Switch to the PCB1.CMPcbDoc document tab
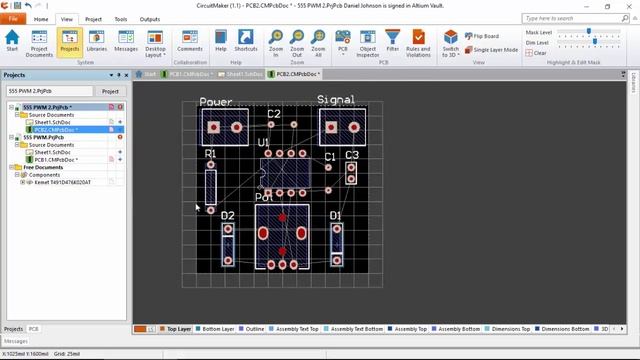This screenshot has height=360, width=640. pyautogui.click(x=187, y=74)
